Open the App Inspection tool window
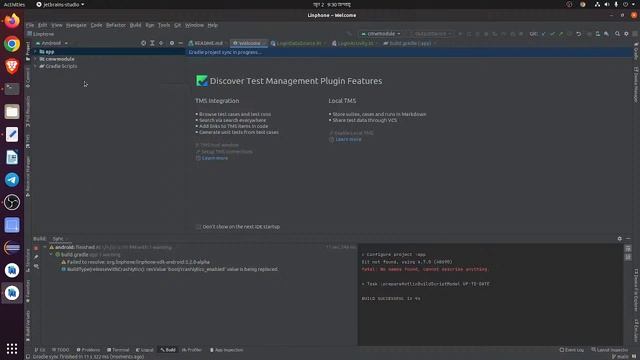 coord(226,350)
